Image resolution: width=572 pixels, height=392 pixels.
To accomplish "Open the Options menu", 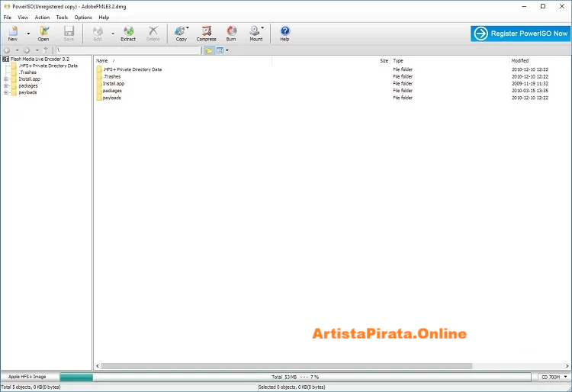I will (x=83, y=17).
